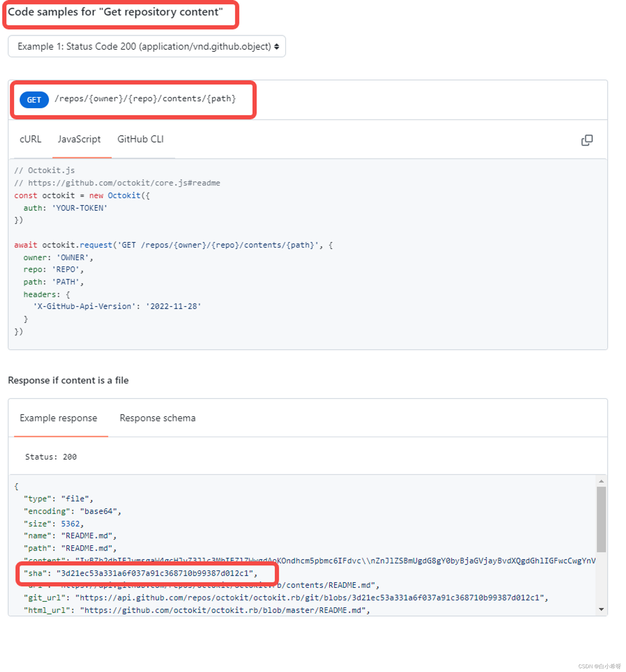The height and width of the screenshot is (672, 626).
Task: Click the blue GET method badge
Action: coord(34,100)
